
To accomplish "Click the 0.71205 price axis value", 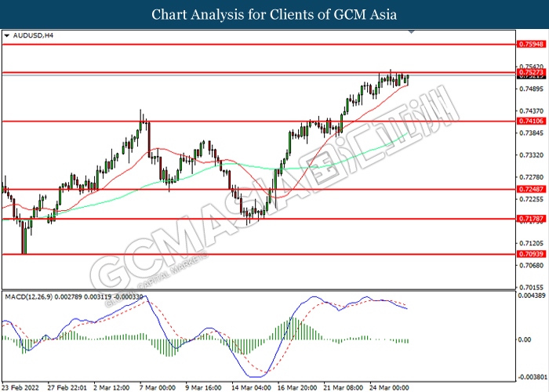I will pyautogui.click(x=532, y=243).
